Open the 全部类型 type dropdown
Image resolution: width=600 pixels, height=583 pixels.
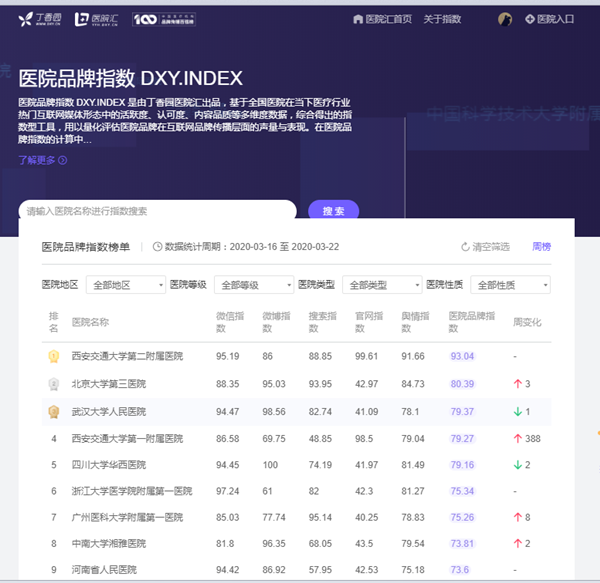click(x=382, y=285)
